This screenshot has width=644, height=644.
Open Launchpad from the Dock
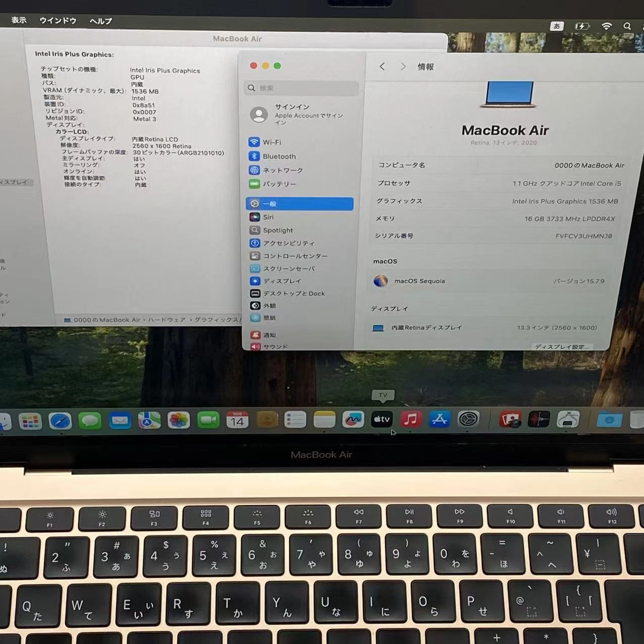click(30, 421)
